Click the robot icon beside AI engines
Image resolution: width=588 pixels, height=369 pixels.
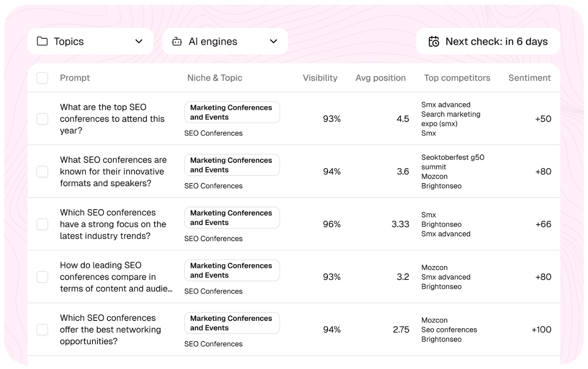[x=177, y=41]
